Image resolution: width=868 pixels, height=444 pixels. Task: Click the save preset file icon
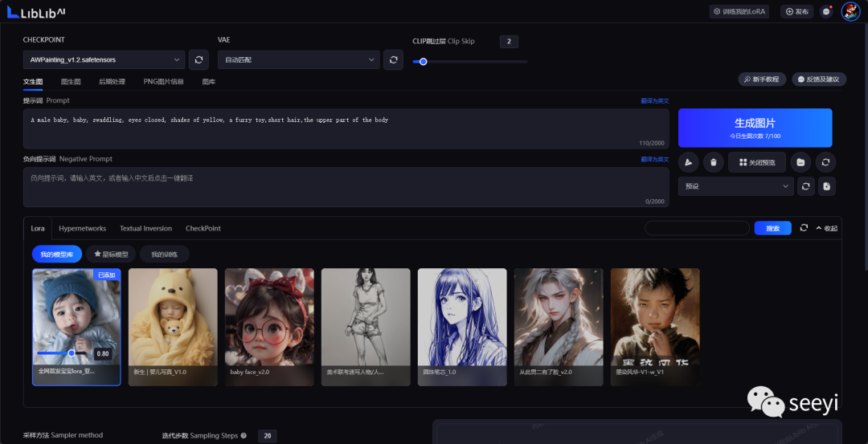coord(826,186)
